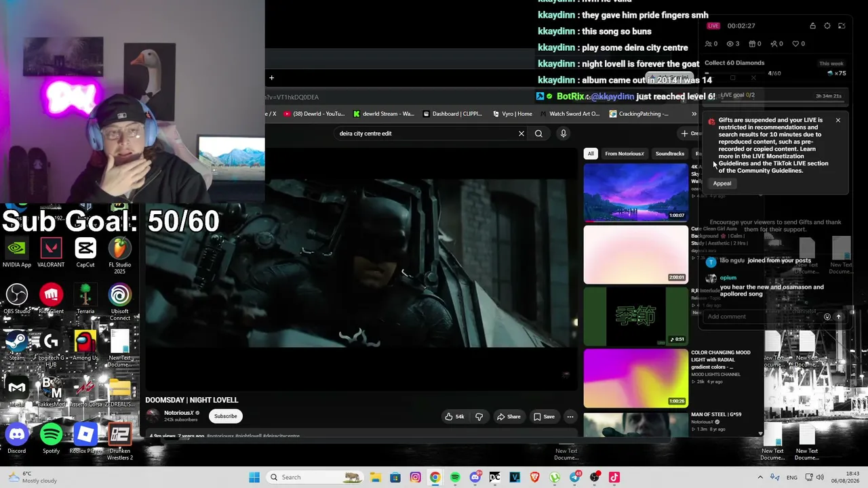Viewport: 868px width, 488px height.
Task: Open the CrackingPatching bookmark
Action: point(639,114)
